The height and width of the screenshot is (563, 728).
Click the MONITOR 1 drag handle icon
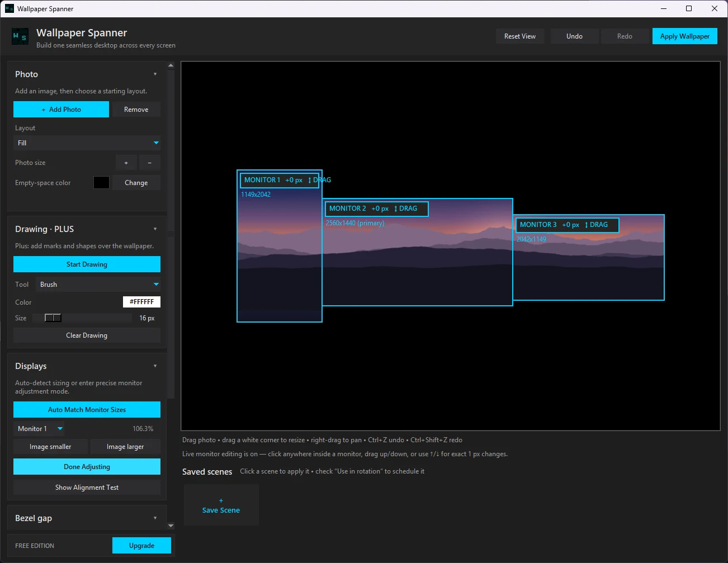pos(309,180)
